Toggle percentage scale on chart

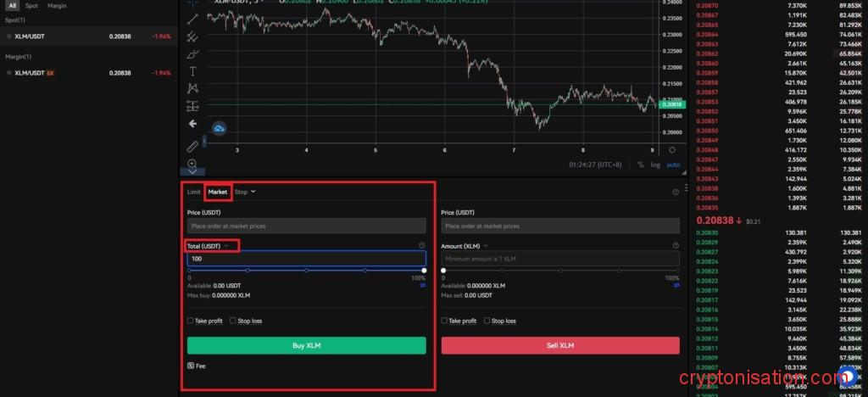pyautogui.click(x=641, y=165)
